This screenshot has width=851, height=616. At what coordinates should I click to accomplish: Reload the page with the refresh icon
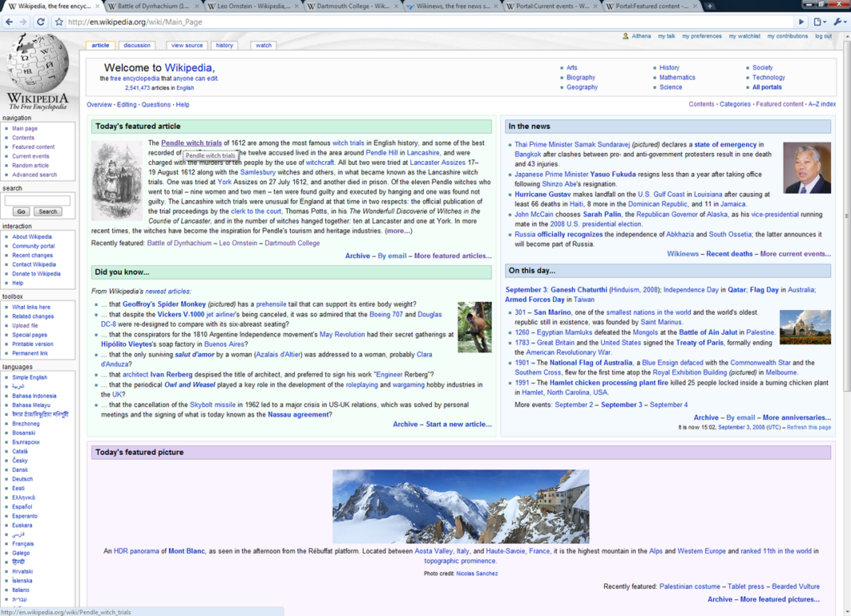pyautogui.click(x=41, y=22)
